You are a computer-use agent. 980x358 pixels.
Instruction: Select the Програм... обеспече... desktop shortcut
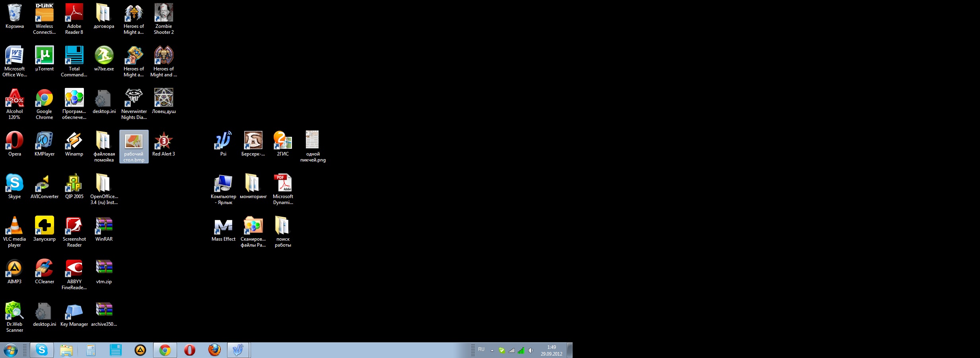click(74, 104)
